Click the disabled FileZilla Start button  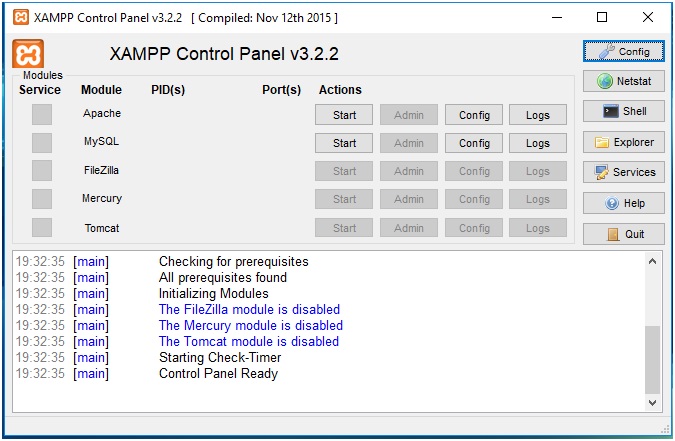click(344, 171)
